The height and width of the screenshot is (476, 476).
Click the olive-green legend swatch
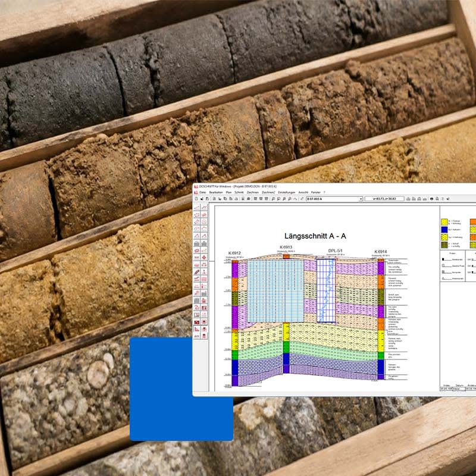pyautogui.click(x=444, y=245)
